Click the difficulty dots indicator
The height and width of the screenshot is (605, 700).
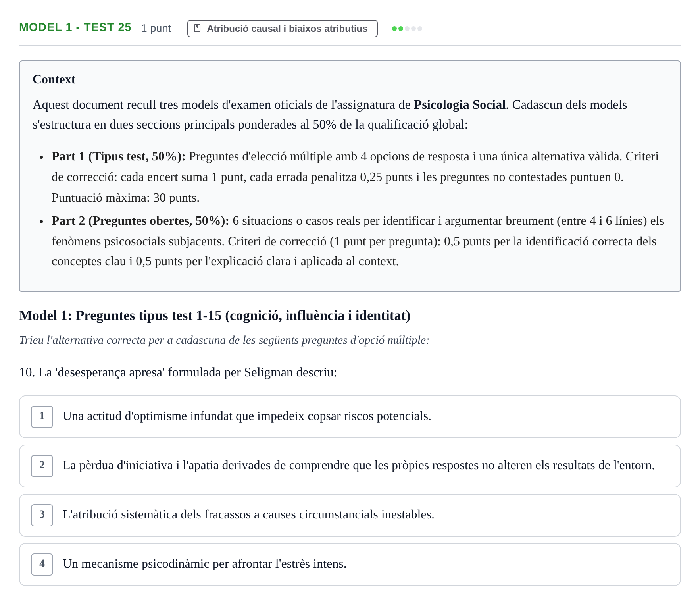pos(407,29)
